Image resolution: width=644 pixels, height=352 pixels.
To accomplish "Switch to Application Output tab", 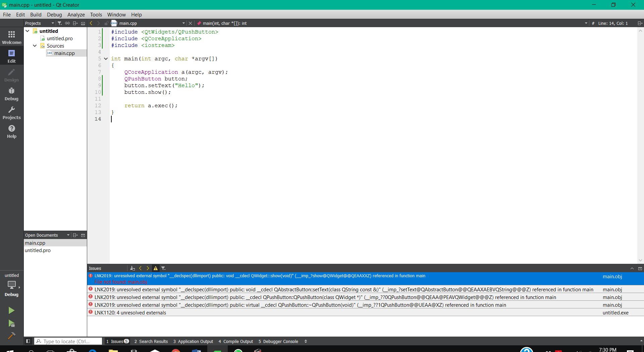I will [x=193, y=341].
